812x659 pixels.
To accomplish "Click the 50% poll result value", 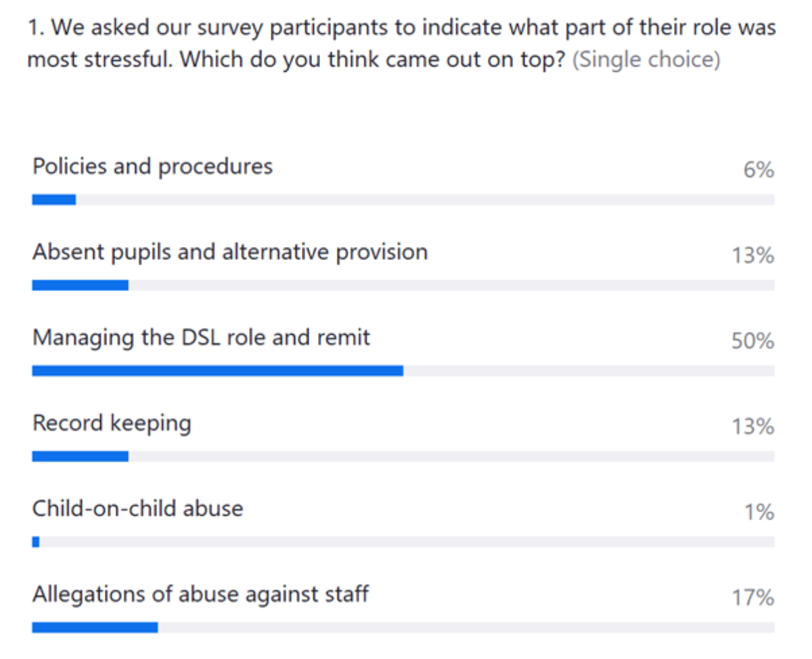I will coord(752,341).
